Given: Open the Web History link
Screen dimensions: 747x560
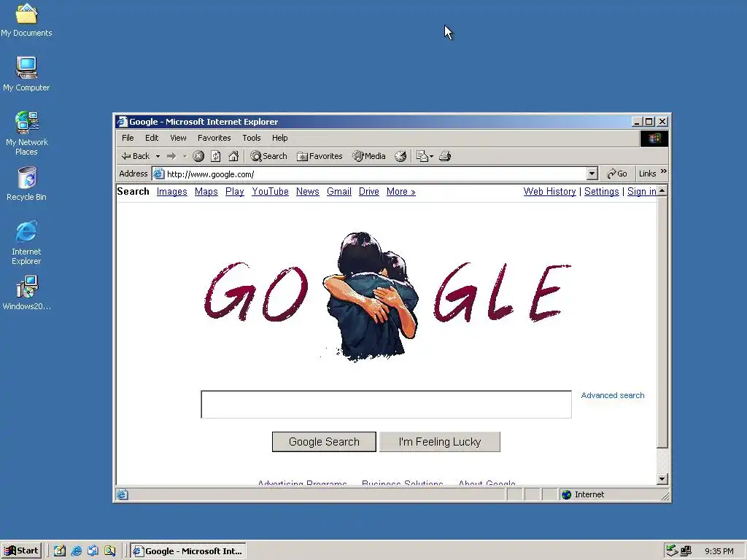Looking at the screenshot, I should (550, 192).
